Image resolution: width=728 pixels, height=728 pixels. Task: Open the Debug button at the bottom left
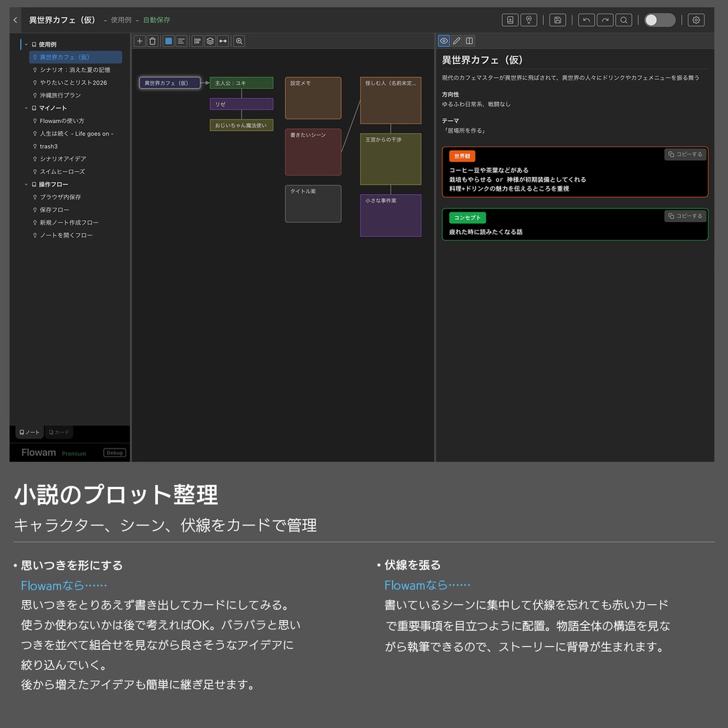[114, 452]
